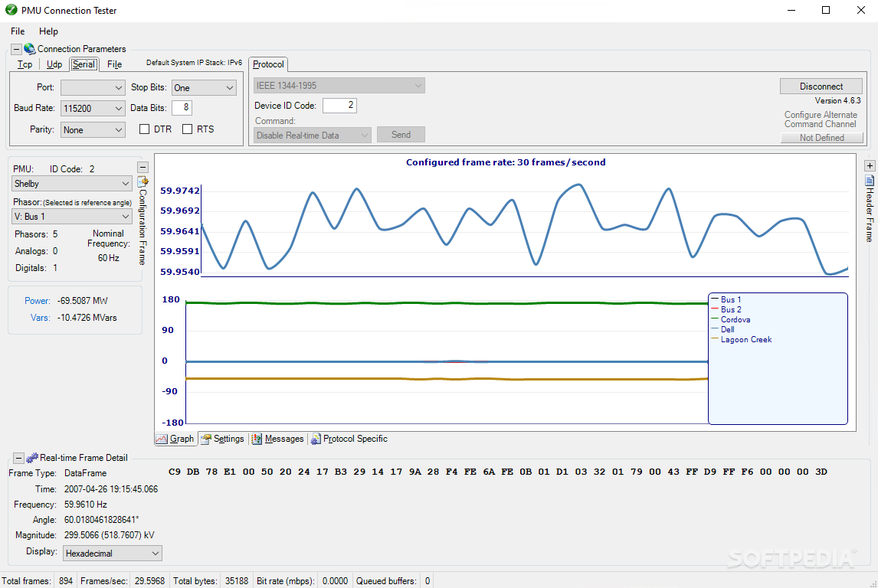Minimize the PMU Connection Tester window
Screen dimensions: 878x588
click(x=791, y=10)
